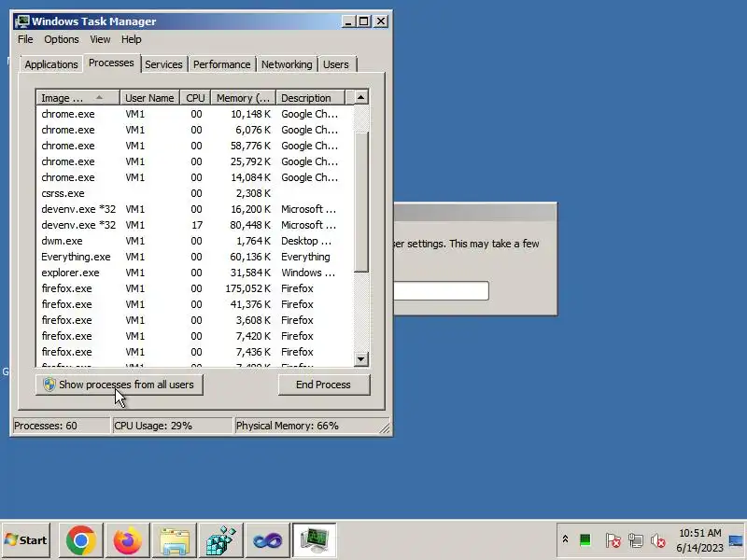Click Show processes from all users
The height and width of the screenshot is (560, 747).
point(120,385)
